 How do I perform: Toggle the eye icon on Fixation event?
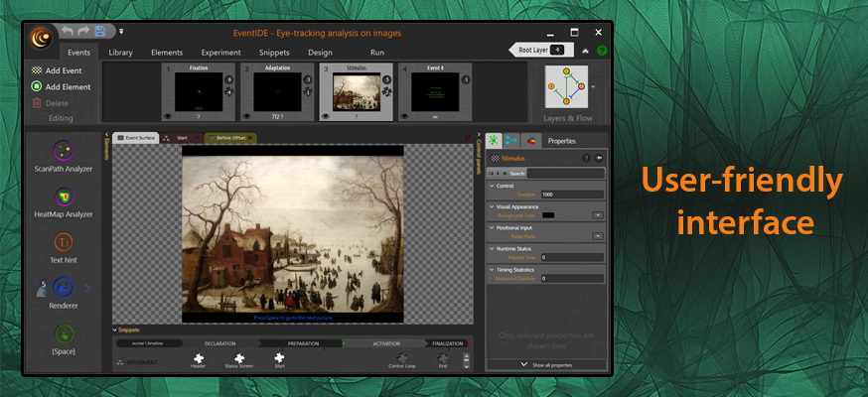click(x=167, y=116)
